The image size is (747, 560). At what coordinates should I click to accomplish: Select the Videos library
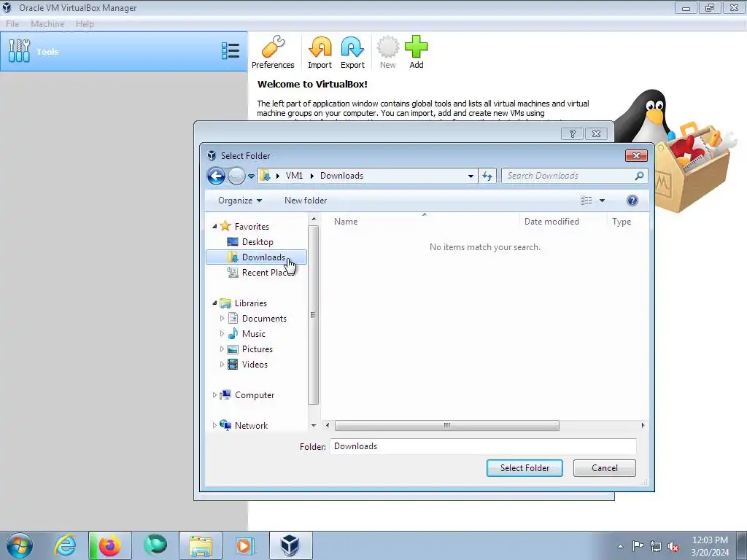click(255, 365)
